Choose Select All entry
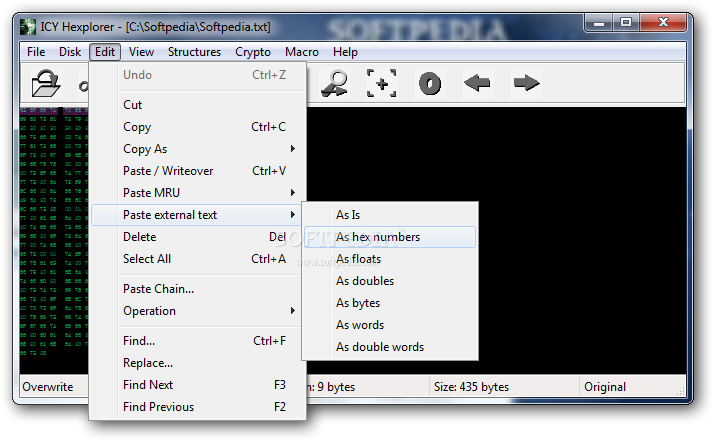This screenshot has width=714, height=441. [197, 259]
